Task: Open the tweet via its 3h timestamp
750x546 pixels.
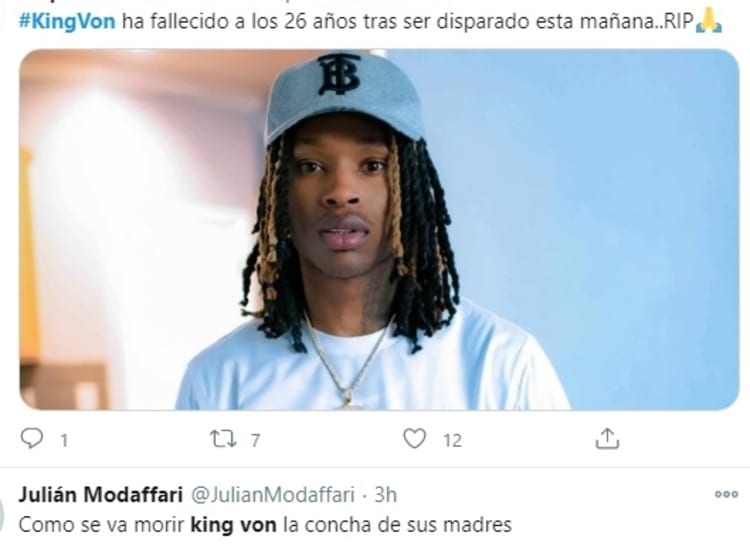Action: (386, 495)
